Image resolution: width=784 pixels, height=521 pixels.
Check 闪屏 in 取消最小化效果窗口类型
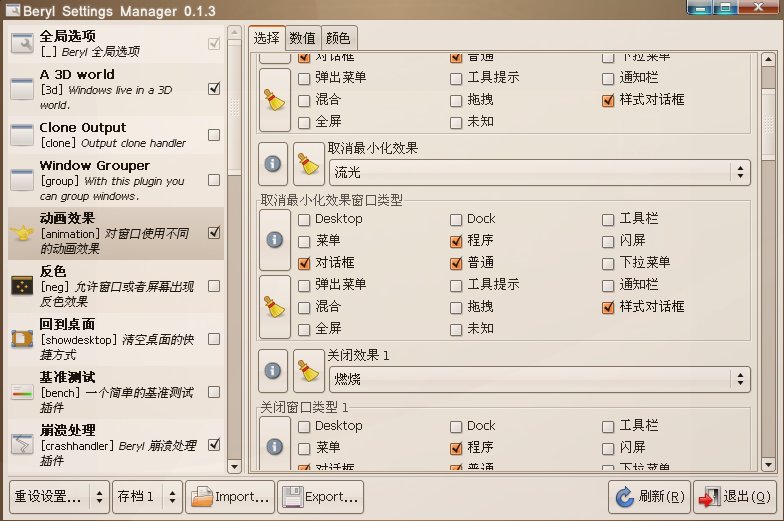[608, 242]
